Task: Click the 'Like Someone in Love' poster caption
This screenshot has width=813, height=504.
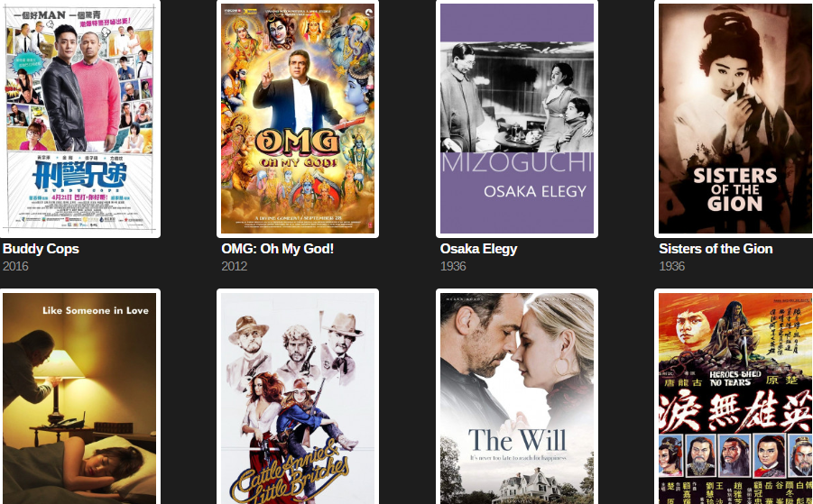Action: [x=96, y=310]
